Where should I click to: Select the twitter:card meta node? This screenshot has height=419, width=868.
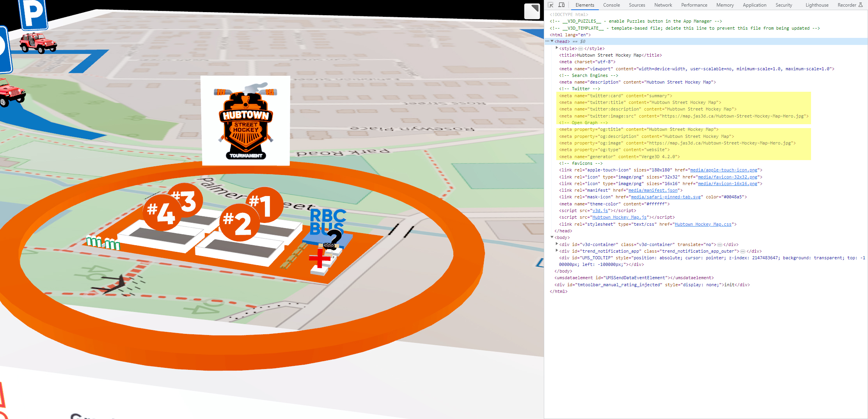(615, 96)
